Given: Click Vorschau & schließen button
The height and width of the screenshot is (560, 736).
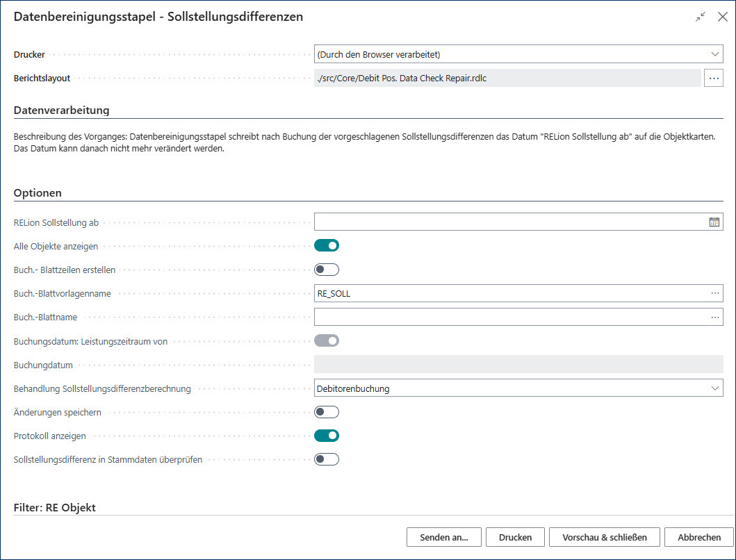Looking at the screenshot, I should pyautogui.click(x=605, y=537).
